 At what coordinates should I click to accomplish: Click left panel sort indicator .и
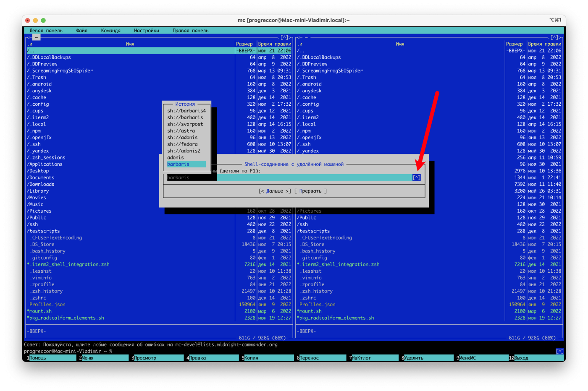30,44
